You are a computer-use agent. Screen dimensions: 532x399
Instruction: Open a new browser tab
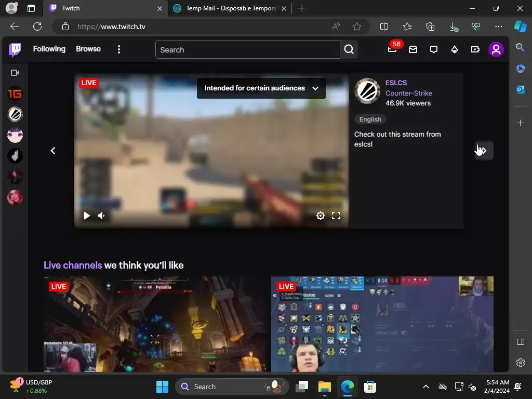pos(301,8)
